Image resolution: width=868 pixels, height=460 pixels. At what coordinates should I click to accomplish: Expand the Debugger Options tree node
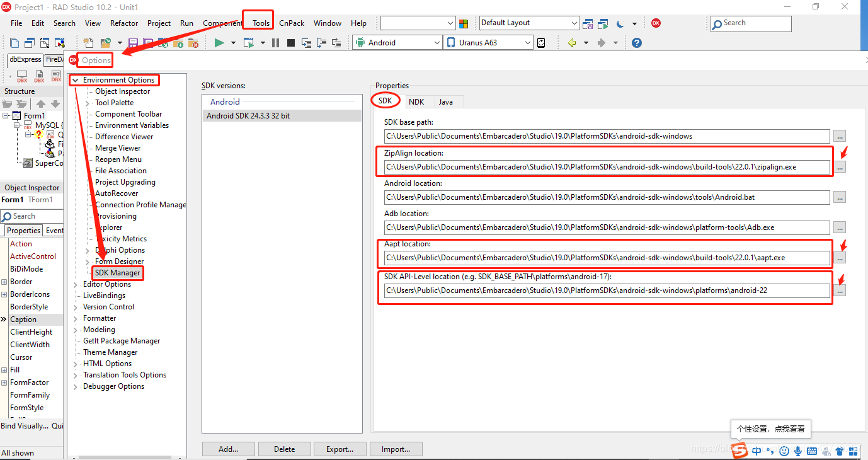76,386
